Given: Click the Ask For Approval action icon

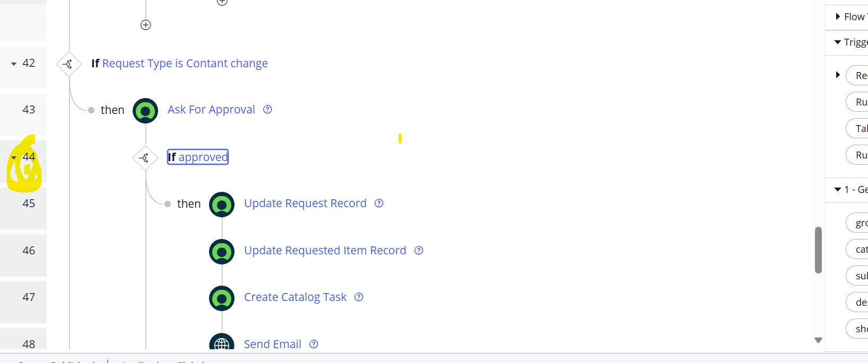Looking at the screenshot, I should tap(145, 111).
